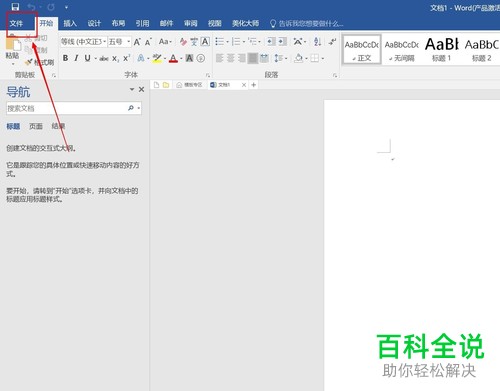Click the Save icon in the quick access toolbar

[15, 7]
